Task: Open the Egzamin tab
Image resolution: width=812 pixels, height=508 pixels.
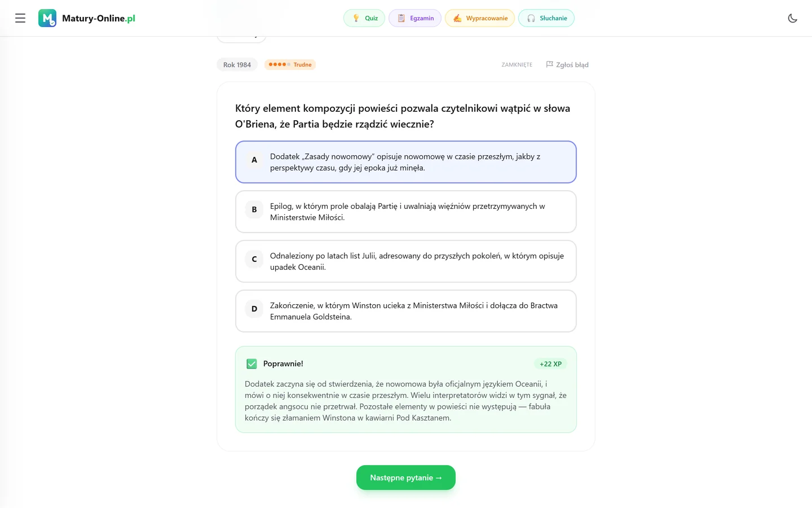Action: [x=415, y=18]
